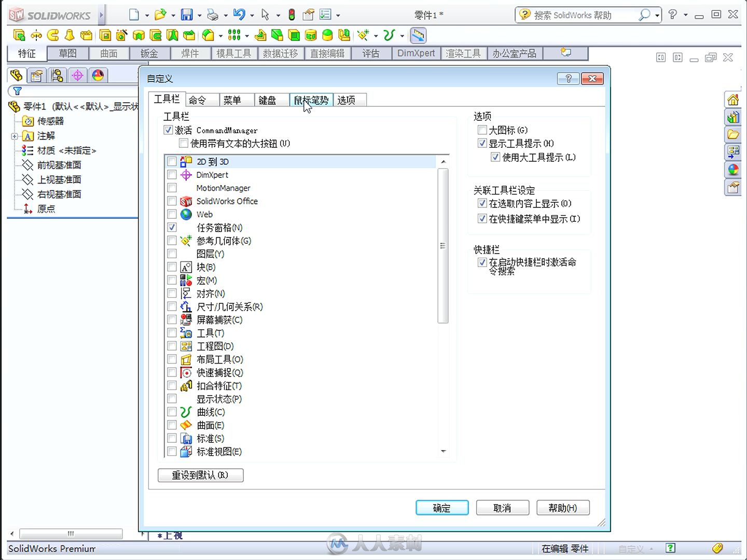747x560 pixels.
Task: Open Custom Properties icon in task pane
Action: click(x=733, y=187)
